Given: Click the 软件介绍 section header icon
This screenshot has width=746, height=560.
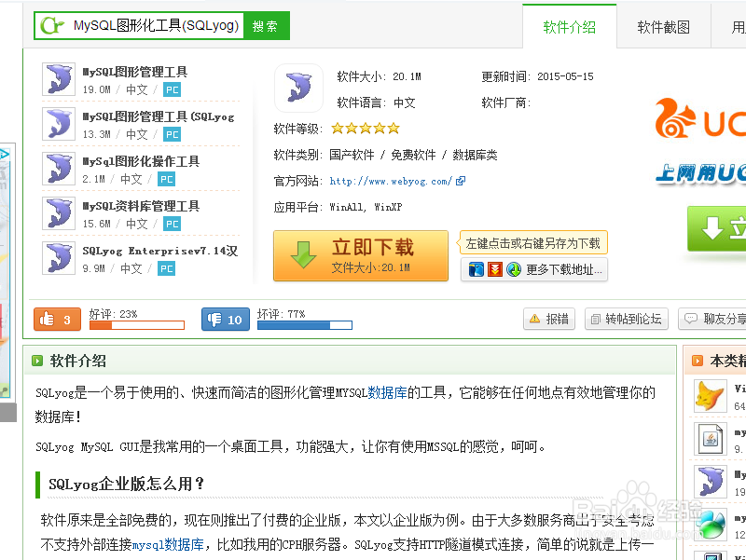Looking at the screenshot, I should pyautogui.click(x=37, y=361).
